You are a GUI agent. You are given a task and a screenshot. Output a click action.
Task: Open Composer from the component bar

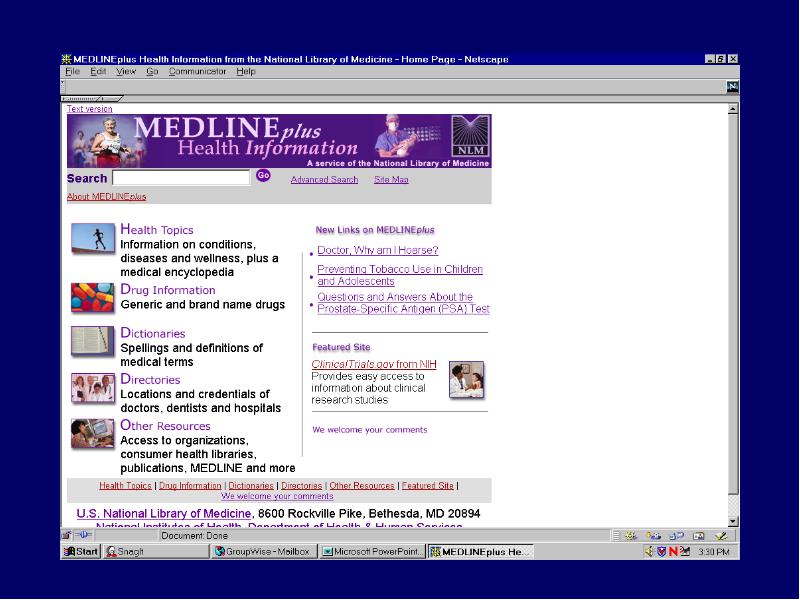(x=720, y=536)
